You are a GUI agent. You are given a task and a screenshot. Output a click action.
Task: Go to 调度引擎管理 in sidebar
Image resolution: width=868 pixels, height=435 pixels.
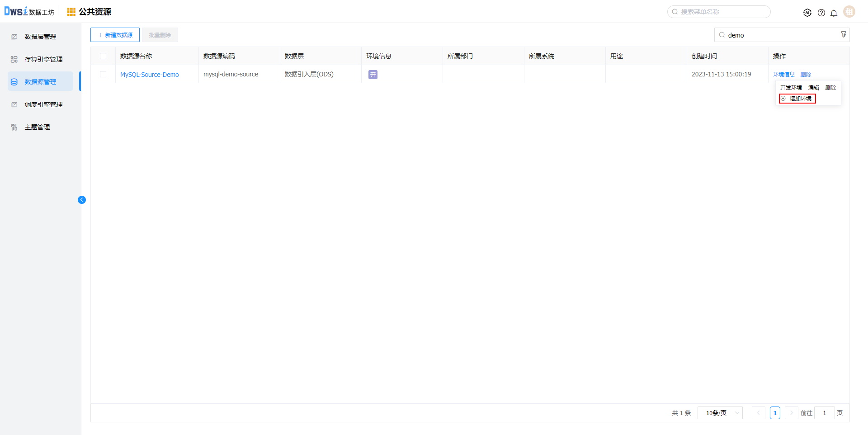click(x=43, y=104)
